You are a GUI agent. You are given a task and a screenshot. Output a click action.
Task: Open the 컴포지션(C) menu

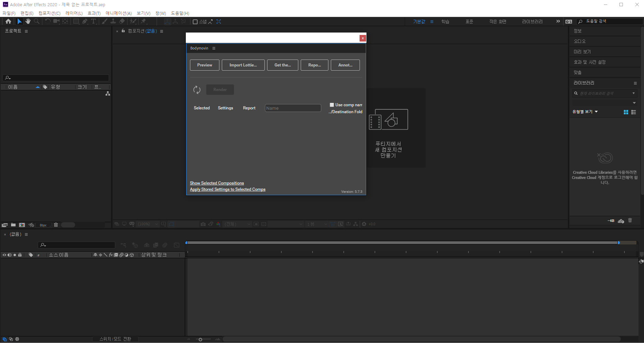coord(49,13)
